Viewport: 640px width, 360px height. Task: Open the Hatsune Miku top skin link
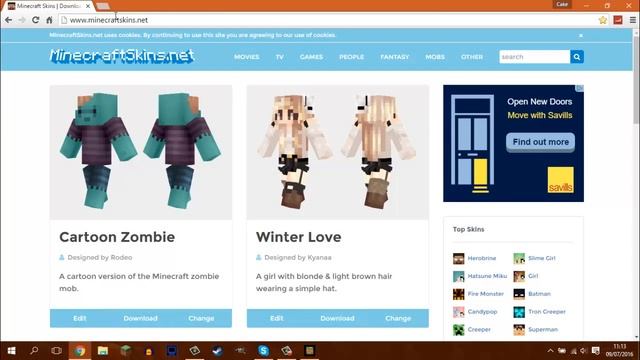[x=487, y=276]
